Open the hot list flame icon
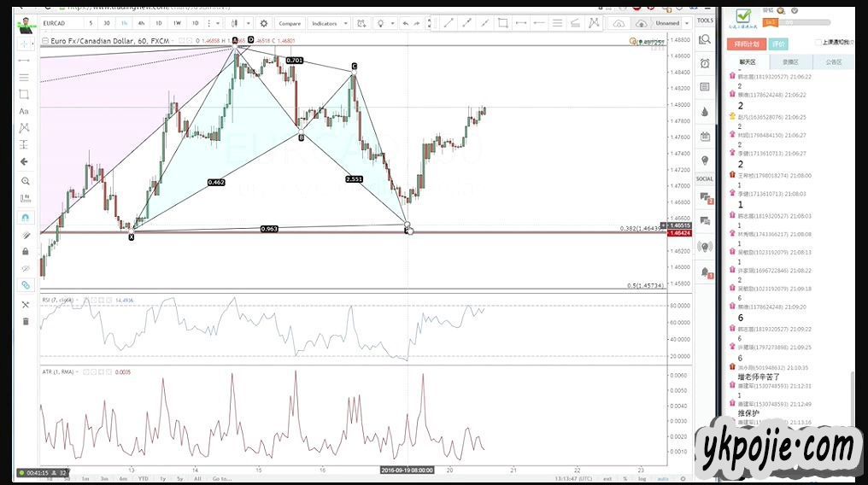Viewport: 868px width, 485px height. click(x=705, y=111)
